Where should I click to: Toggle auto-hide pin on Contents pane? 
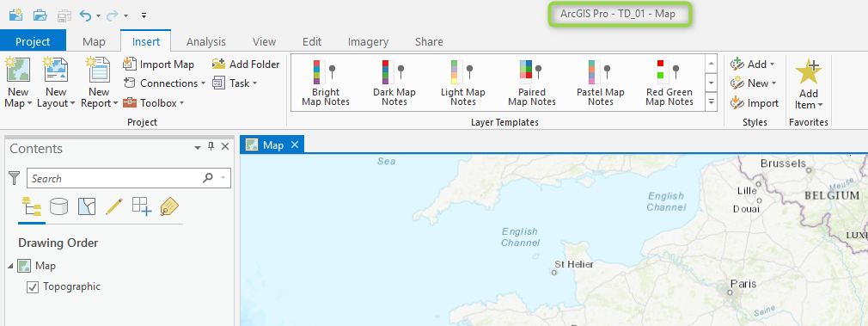click(x=211, y=146)
